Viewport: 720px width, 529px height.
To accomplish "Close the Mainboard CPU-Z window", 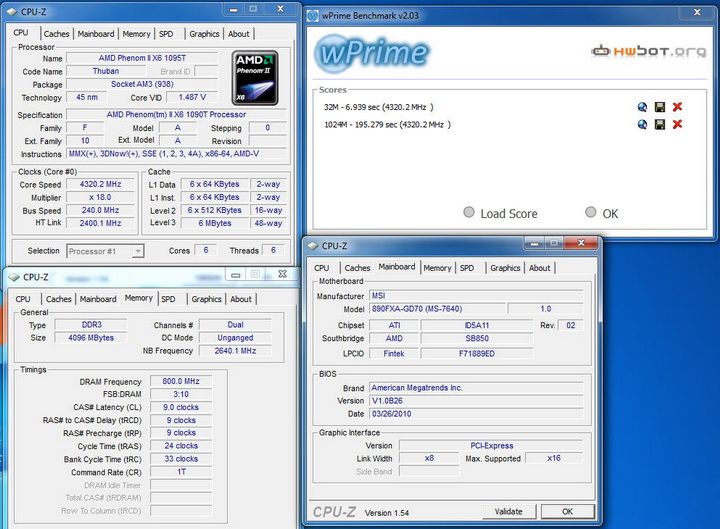I will (x=581, y=243).
